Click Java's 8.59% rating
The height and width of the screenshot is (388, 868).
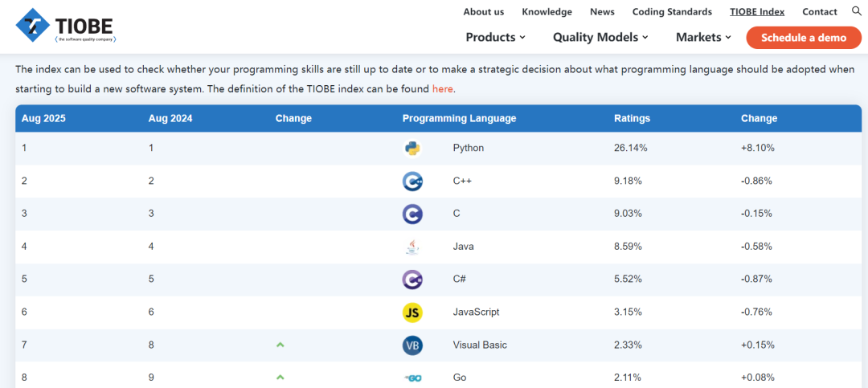tap(628, 247)
